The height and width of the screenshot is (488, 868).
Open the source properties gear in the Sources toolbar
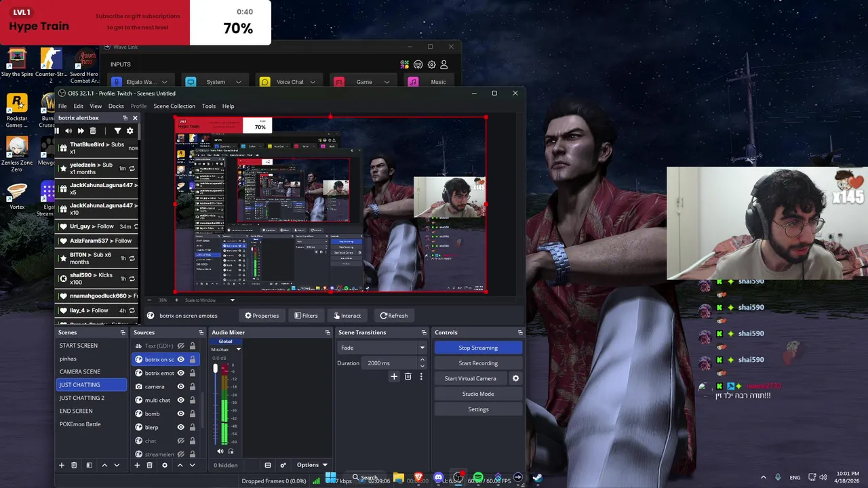click(x=164, y=465)
